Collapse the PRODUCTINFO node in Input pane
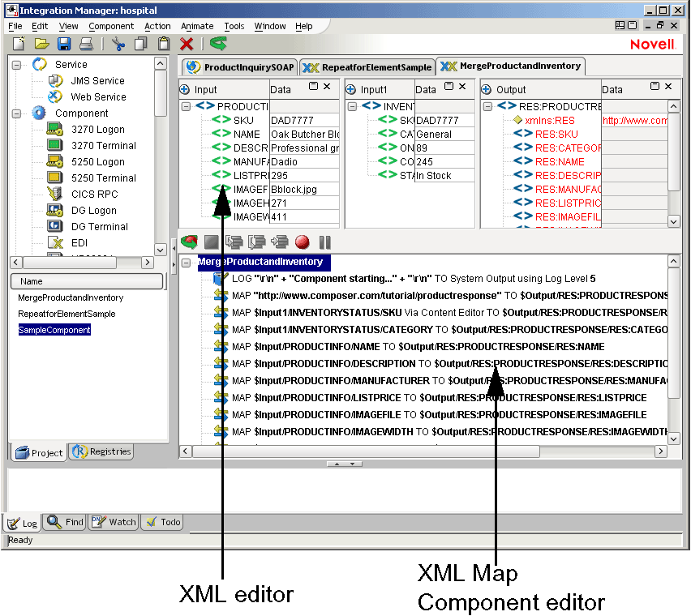Image resolution: width=691 pixels, height=616 pixels. [186, 106]
